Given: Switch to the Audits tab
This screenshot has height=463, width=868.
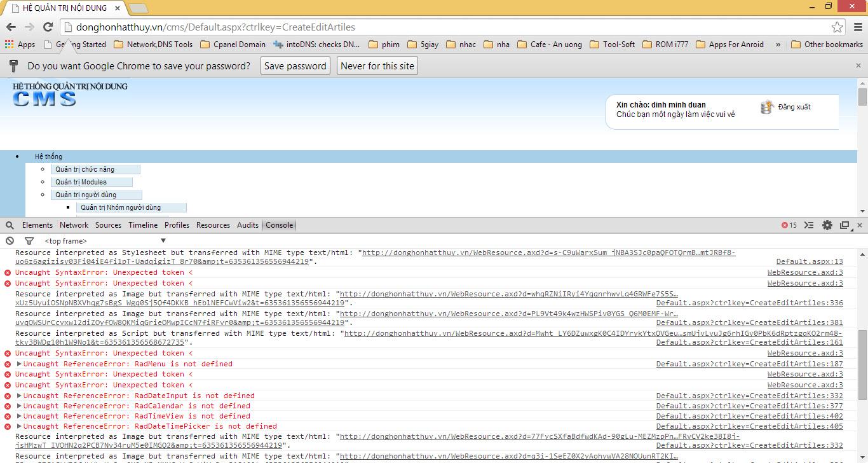Looking at the screenshot, I should 248,225.
